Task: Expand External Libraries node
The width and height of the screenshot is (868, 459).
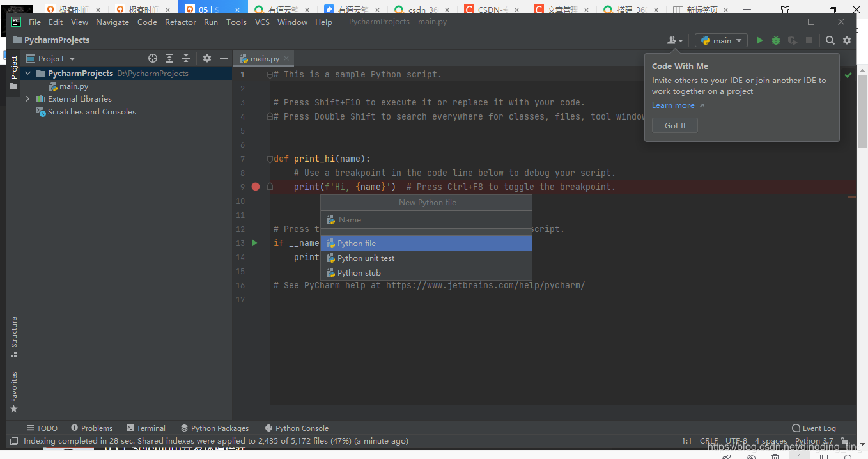Action: coord(27,99)
